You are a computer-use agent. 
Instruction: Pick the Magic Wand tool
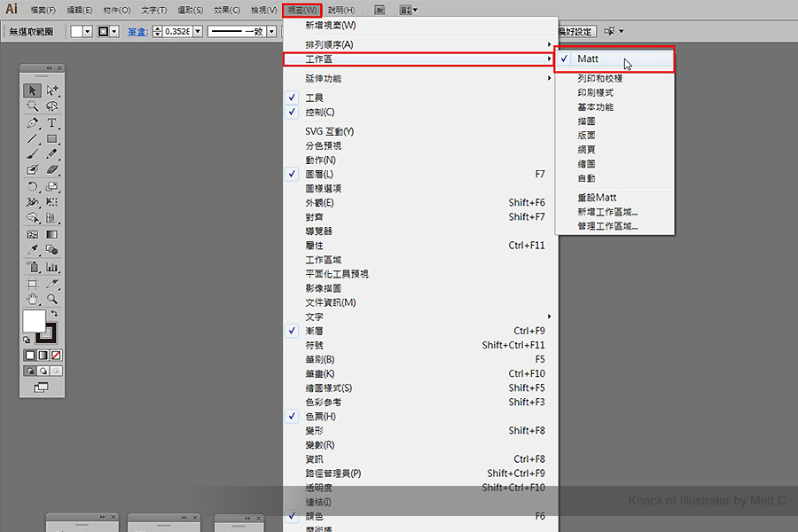pyautogui.click(x=32, y=106)
